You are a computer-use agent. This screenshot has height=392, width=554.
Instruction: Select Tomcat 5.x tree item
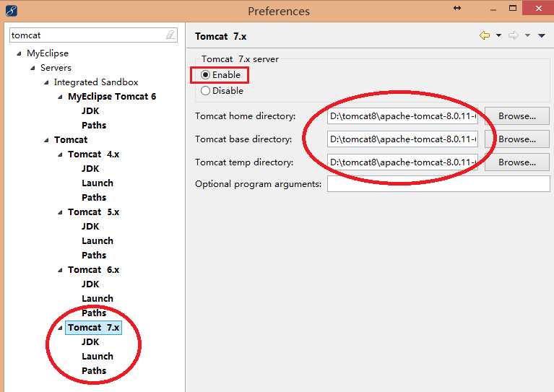pyautogui.click(x=94, y=212)
